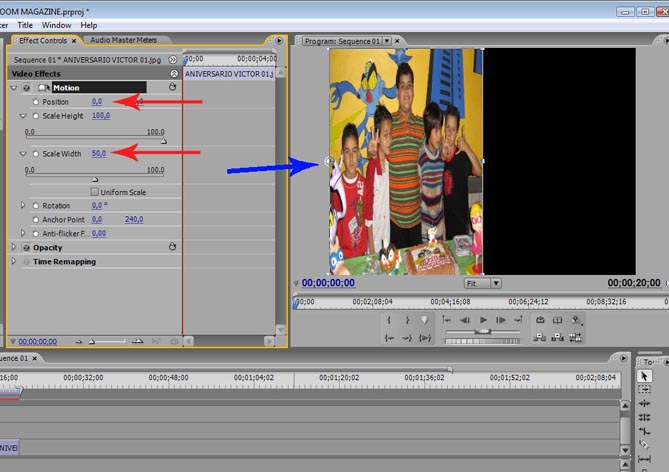669x472 pixels.
Task: Open the Window menu
Action: [56, 24]
